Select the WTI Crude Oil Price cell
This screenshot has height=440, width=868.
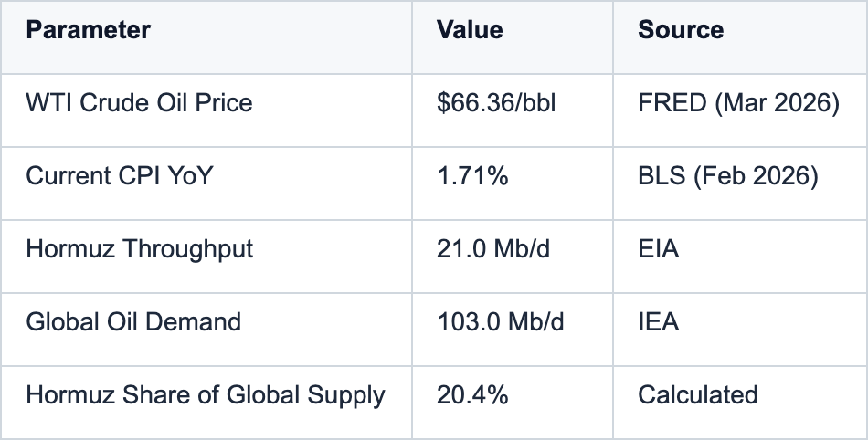139,103
